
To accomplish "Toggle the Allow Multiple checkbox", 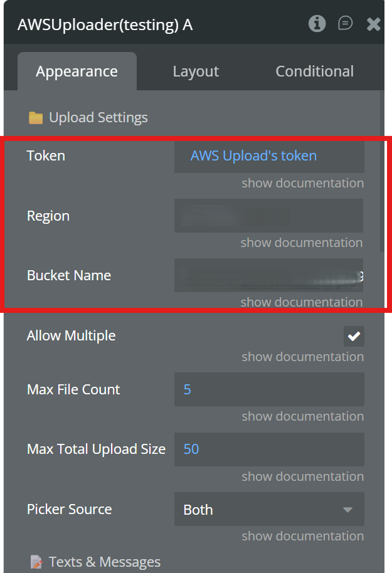I will pos(354,336).
